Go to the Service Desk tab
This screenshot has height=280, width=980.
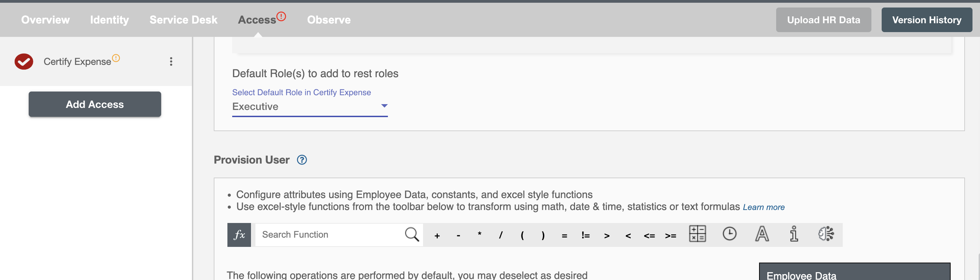(x=183, y=20)
